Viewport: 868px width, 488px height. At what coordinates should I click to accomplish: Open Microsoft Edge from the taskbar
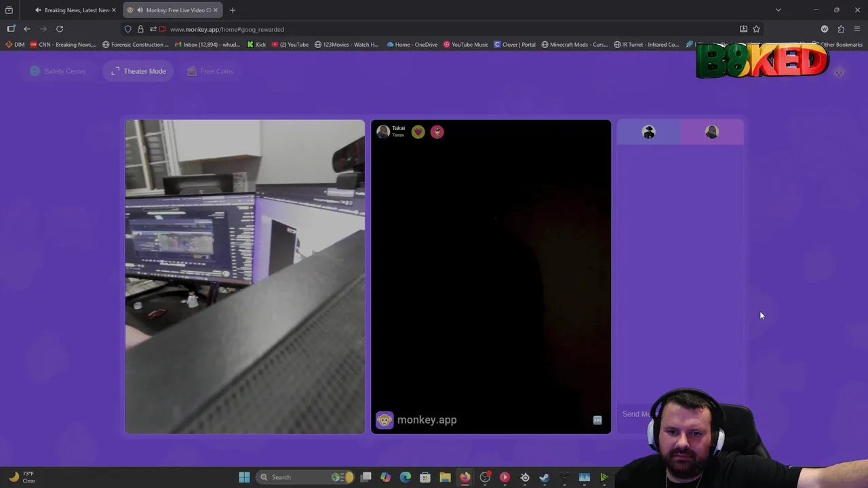406,477
